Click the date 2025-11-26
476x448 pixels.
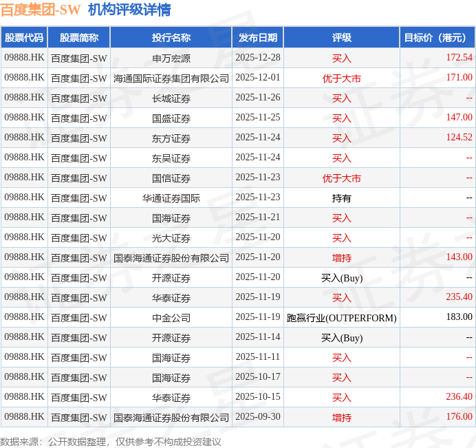(x=258, y=98)
